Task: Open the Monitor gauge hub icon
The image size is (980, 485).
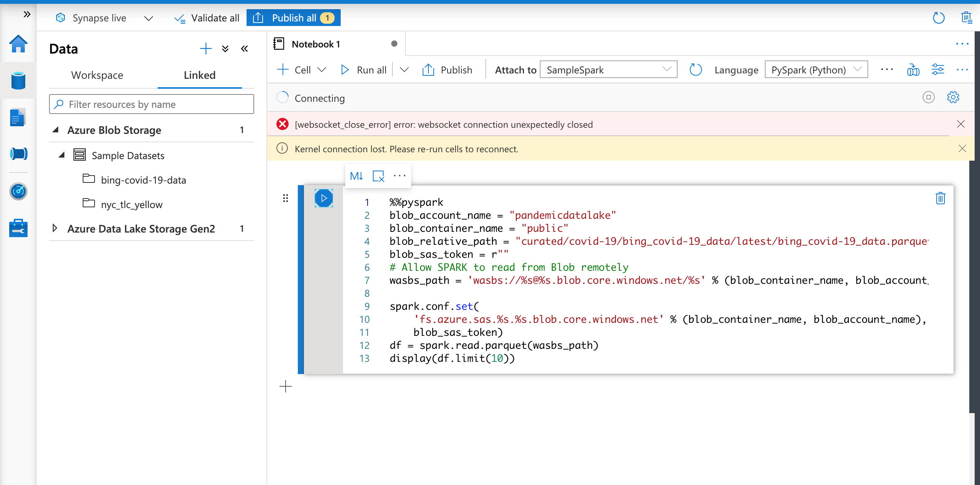Action: (18, 191)
